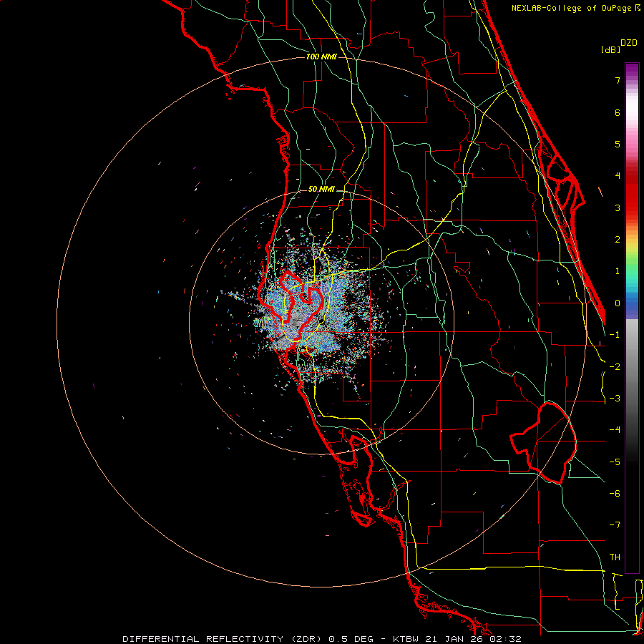
Task: Click the Lake Okeechobee outline on the map
Action: tap(543, 443)
